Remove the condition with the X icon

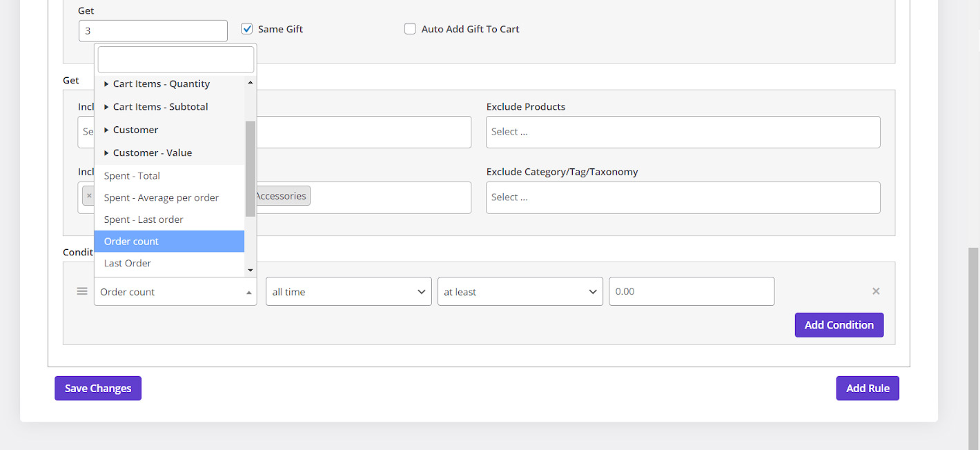[x=876, y=291]
